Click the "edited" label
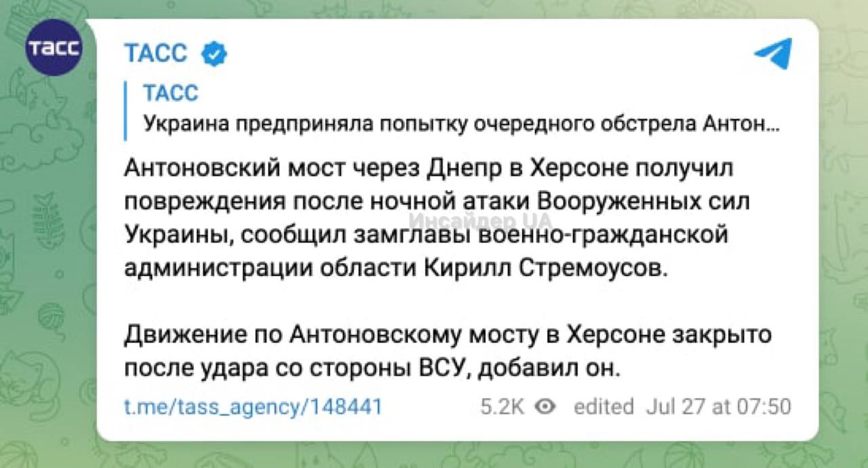868x468 pixels. pos(604,406)
